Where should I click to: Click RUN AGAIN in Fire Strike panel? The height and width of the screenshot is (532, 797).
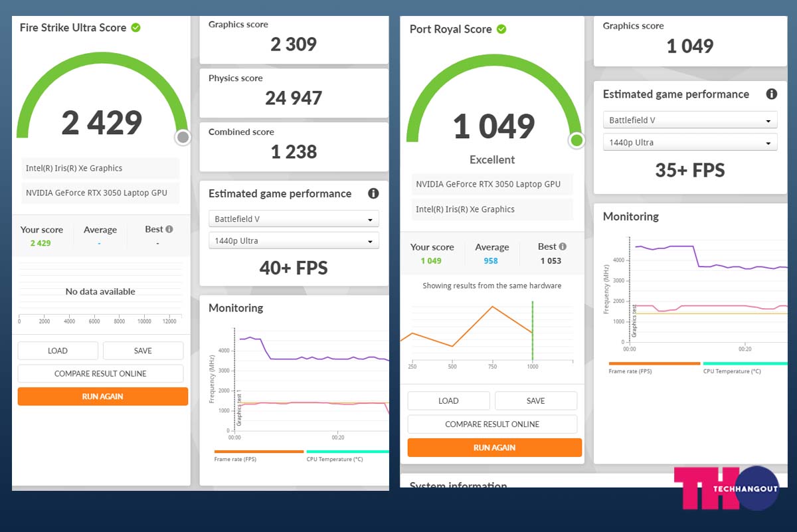pos(103,397)
